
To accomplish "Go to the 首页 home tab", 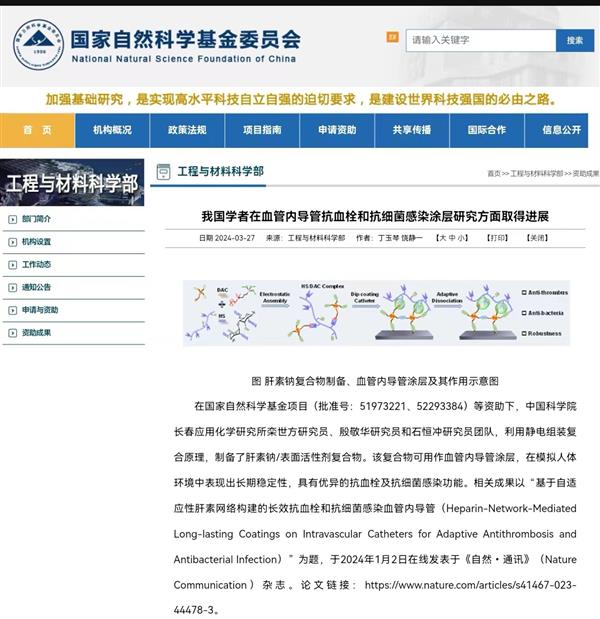I will point(37,130).
